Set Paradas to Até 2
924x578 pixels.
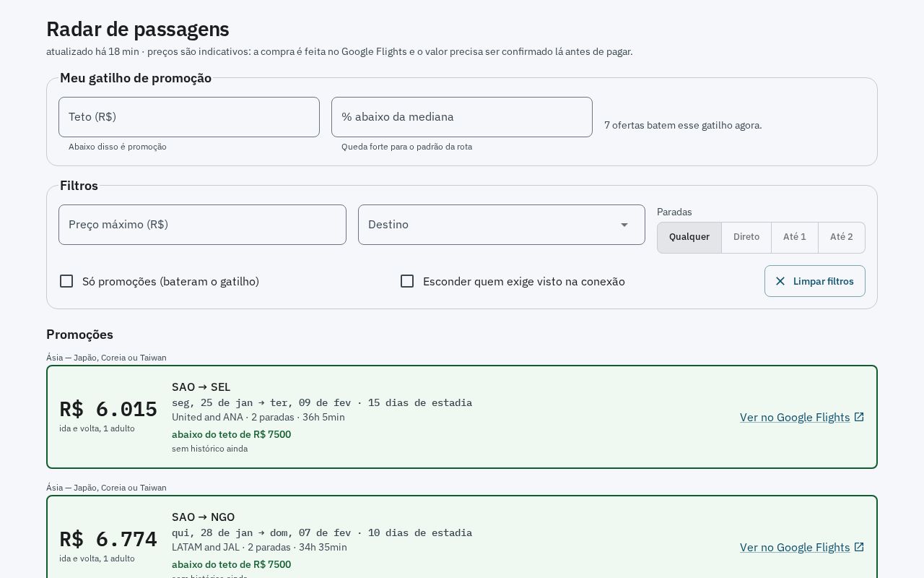(x=842, y=237)
